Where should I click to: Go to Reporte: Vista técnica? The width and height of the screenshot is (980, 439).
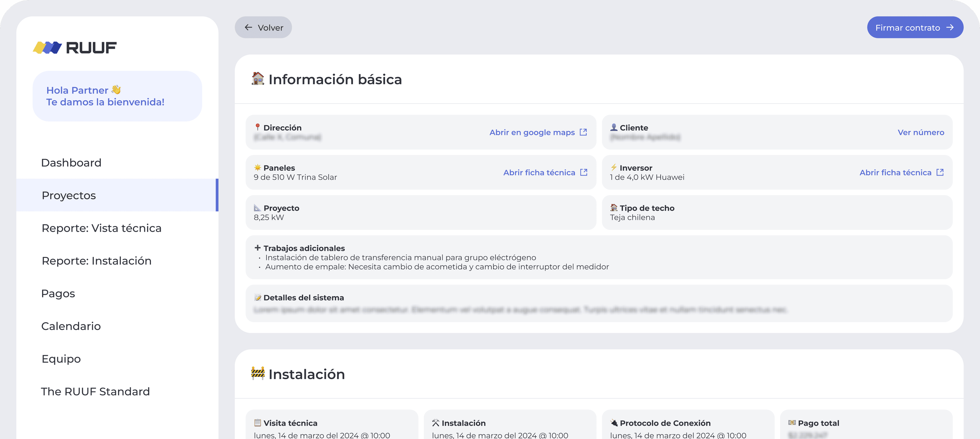pos(102,228)
